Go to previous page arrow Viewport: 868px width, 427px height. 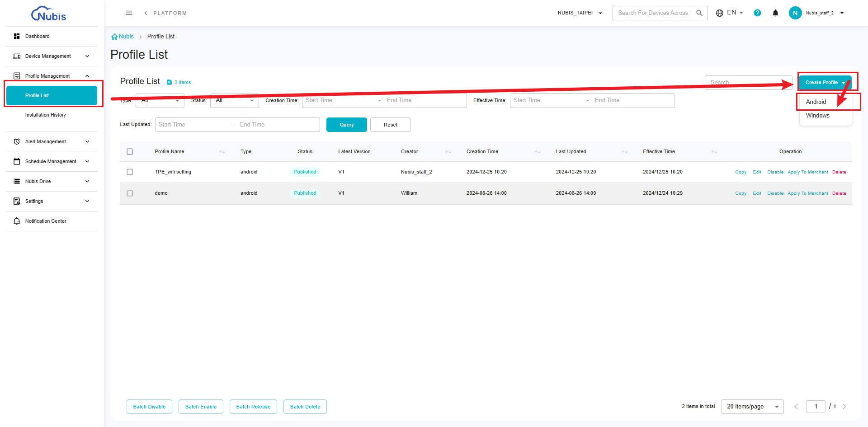pos(796,407)
